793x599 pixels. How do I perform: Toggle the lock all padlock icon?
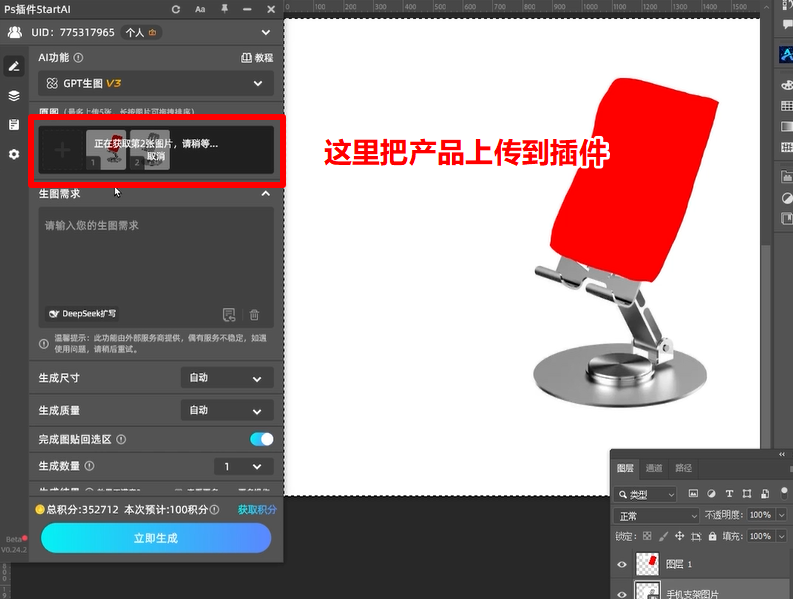coord(712,536)
